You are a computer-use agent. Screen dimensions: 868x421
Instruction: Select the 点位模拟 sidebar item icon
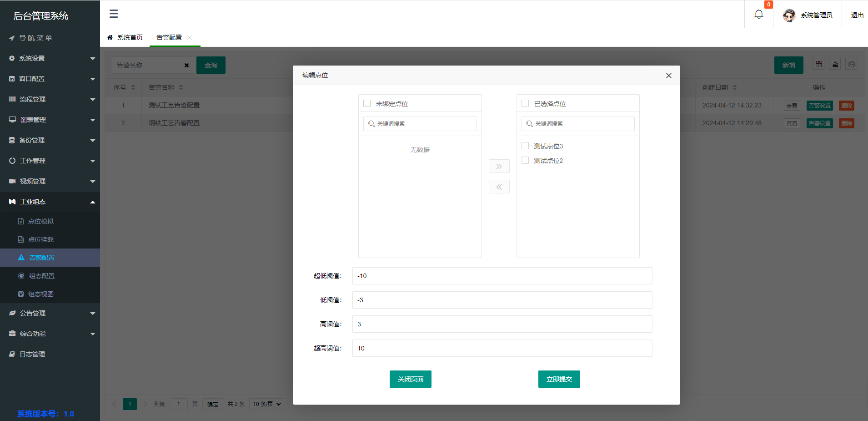coord(20,221)
